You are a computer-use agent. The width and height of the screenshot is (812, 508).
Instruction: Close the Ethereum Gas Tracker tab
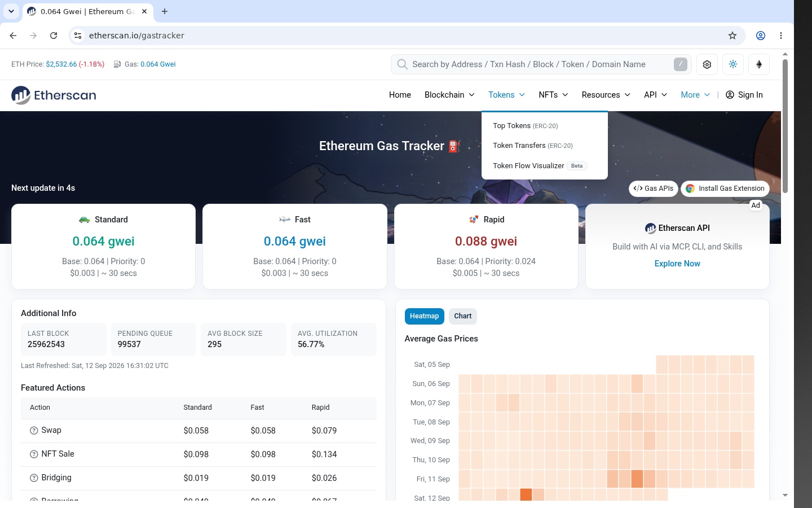click(144, 11)
